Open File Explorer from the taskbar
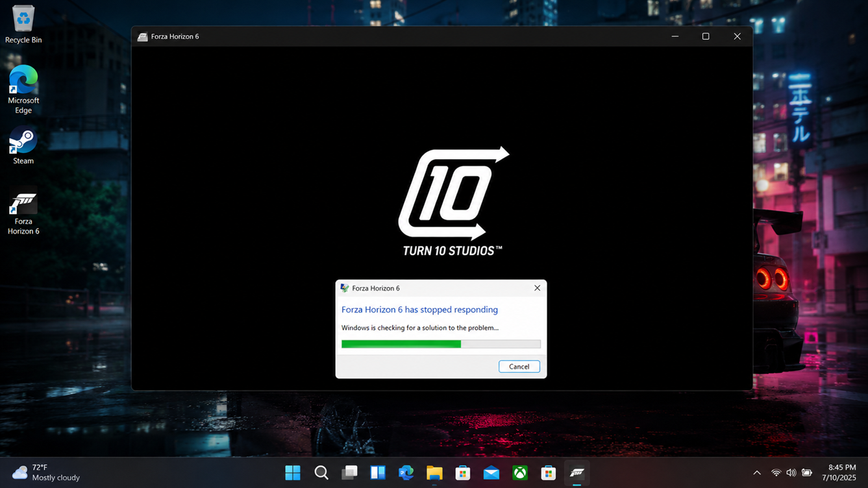This screenshot has height=488, width=868. (x=434, y=472)
